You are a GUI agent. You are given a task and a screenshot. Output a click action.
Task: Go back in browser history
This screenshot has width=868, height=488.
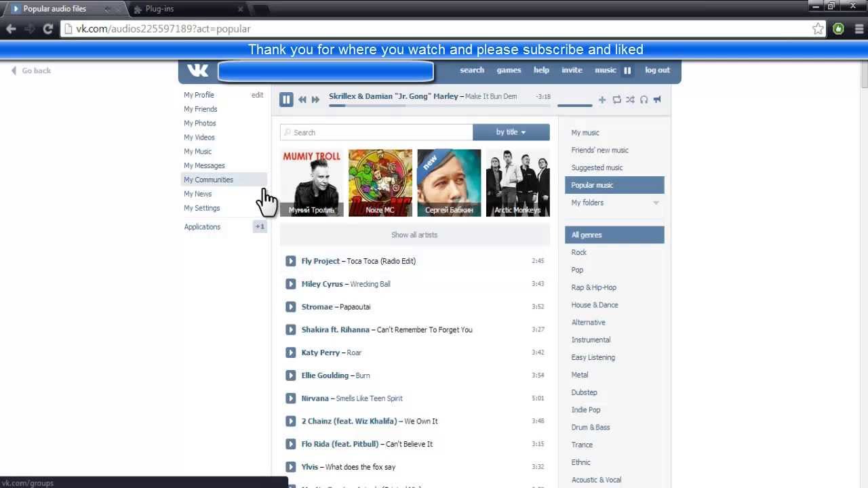tap(11, 28)
